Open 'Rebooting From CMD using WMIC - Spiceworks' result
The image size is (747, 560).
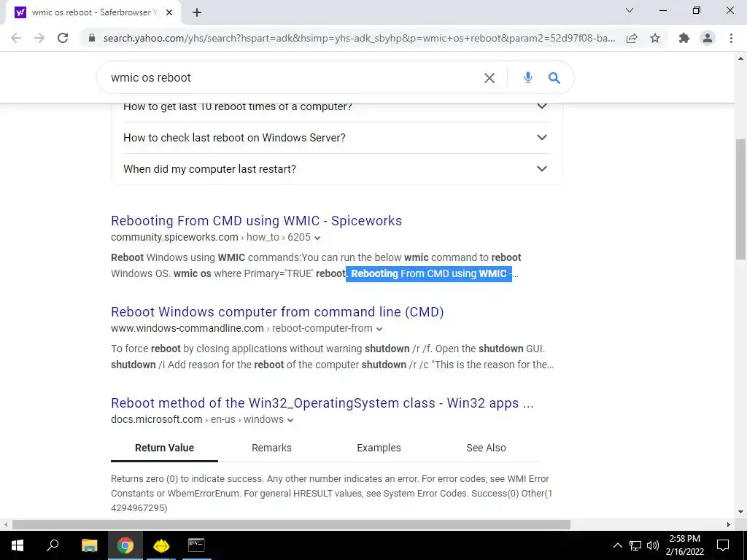[256, 220]
